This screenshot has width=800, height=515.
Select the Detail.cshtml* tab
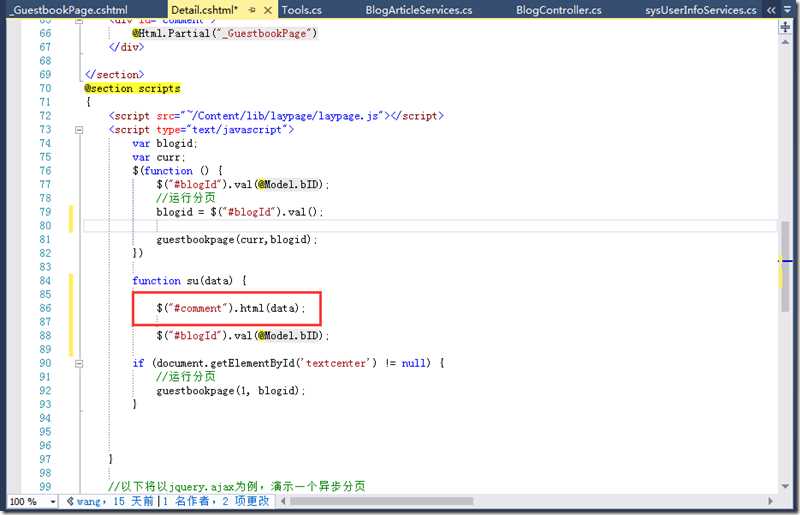204,10
